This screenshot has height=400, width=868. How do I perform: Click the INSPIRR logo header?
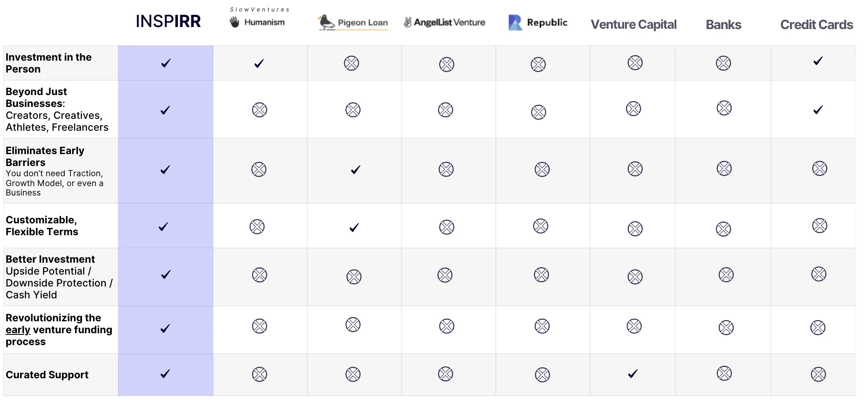[x=168, y=21]
